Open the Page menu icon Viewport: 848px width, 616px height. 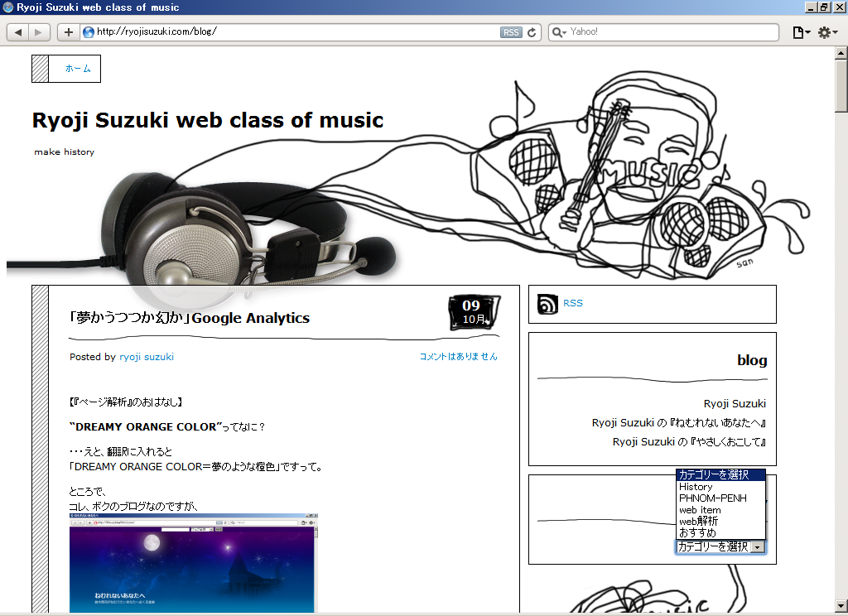(x=800, y=32)
